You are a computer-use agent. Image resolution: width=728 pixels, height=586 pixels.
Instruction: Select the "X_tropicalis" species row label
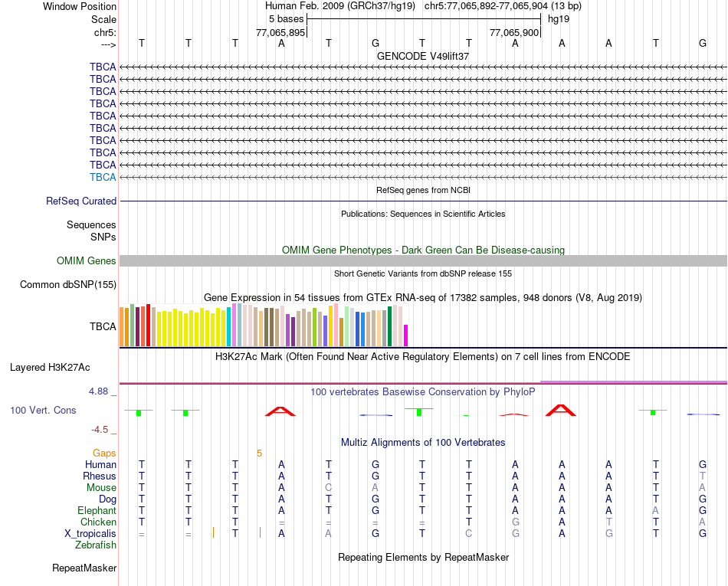[90, 534]
